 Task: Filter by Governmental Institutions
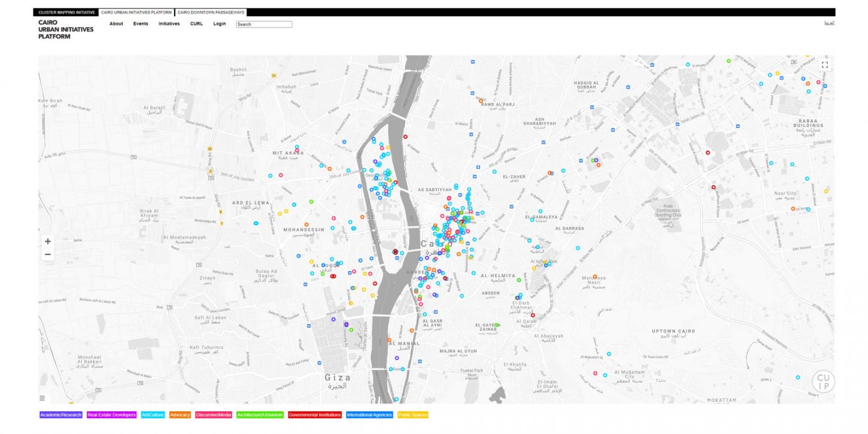(315, 415)
